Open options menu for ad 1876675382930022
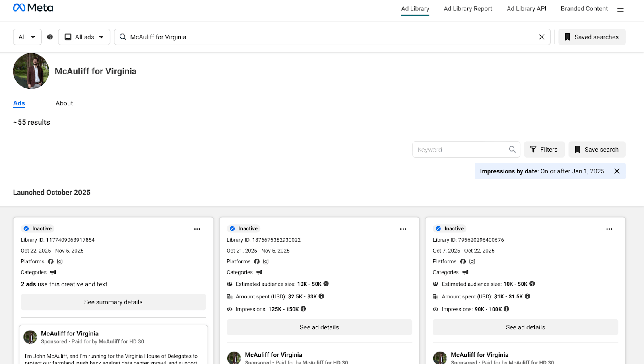 (403, 229)
